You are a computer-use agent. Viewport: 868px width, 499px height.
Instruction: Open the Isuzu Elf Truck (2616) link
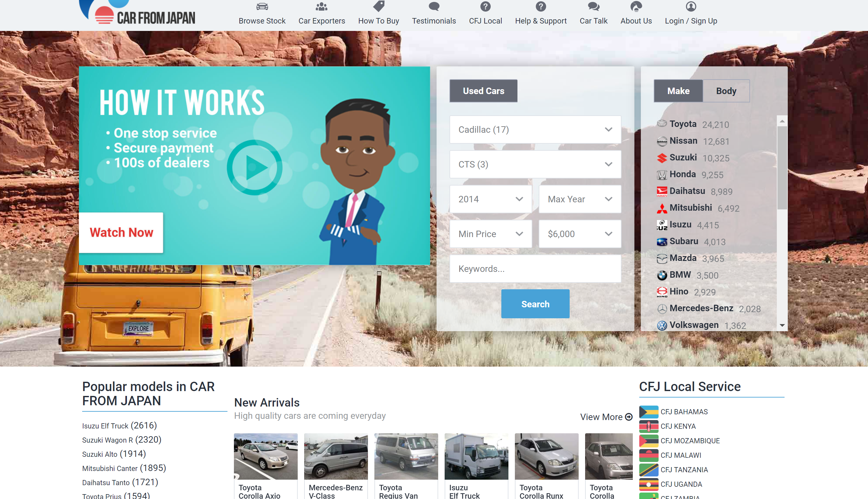[119, 425]
